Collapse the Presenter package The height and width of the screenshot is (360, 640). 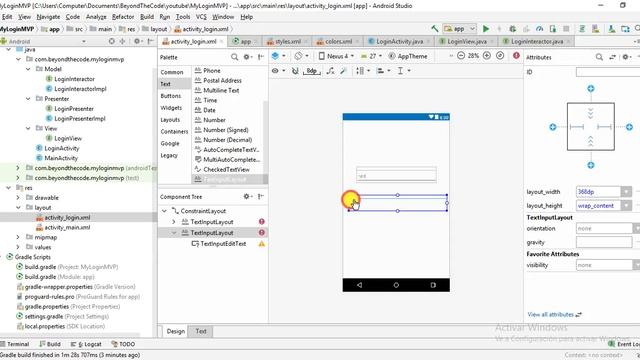click(28, 99)
